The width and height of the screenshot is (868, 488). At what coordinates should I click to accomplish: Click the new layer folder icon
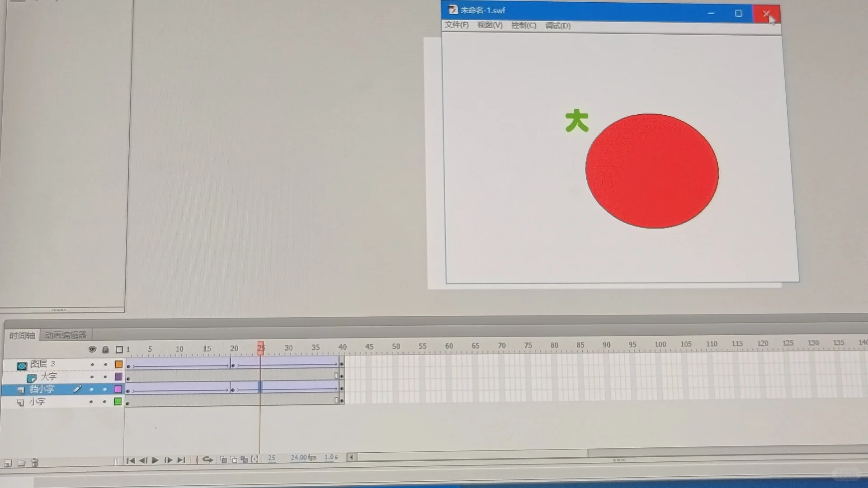point(21,463)
